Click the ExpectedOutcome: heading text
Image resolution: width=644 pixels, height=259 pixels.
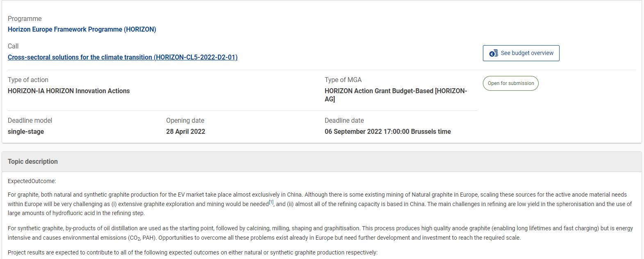pos(32,181)
